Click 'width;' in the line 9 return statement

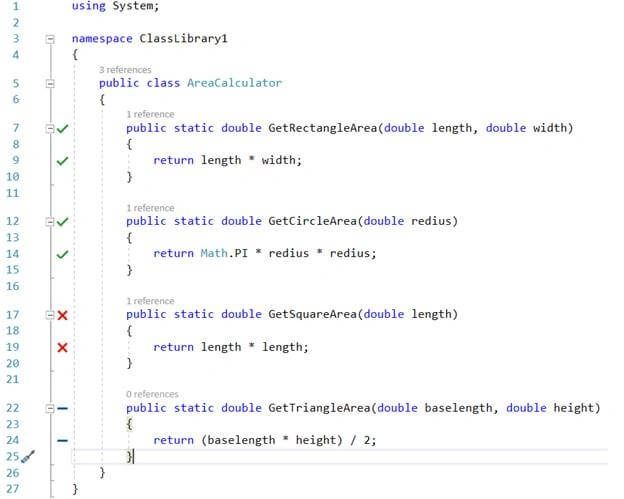[x=282, y=160]
